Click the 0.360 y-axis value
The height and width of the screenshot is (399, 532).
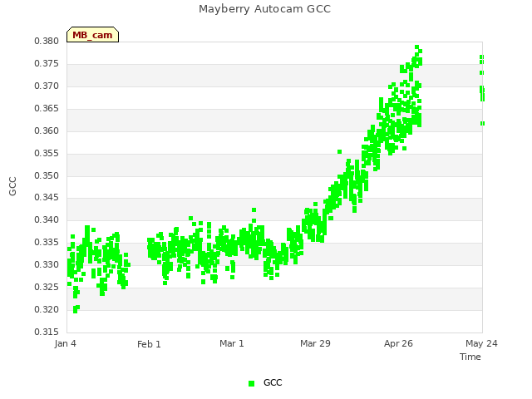pyautogui.click(x=47, y=131)
